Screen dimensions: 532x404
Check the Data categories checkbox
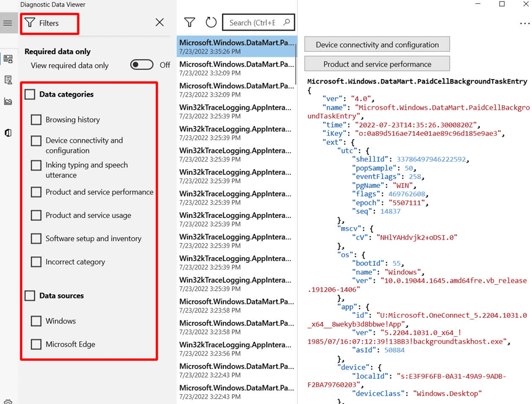(x=30, y=94)
